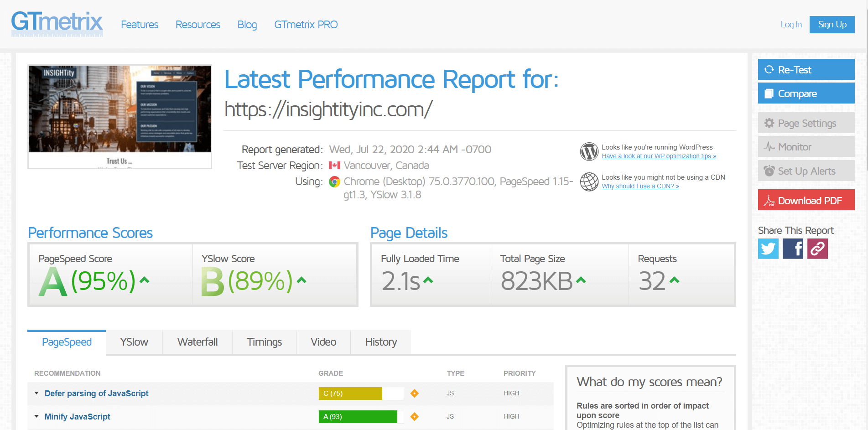Viewport: 868px width, 430px height.
Task: Click the TYPE column header
Action: (455, 373)
